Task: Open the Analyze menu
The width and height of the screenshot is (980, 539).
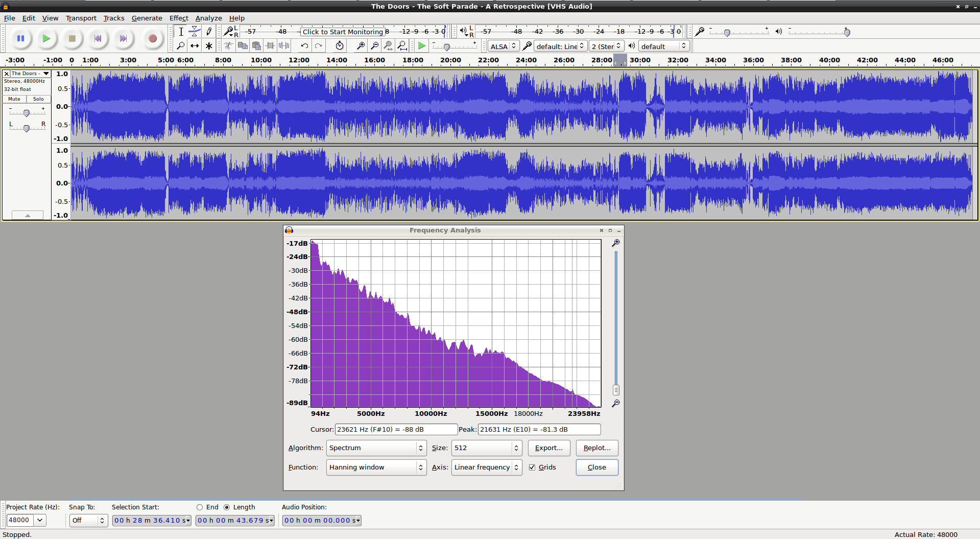Action: click(x=208, y=18)
